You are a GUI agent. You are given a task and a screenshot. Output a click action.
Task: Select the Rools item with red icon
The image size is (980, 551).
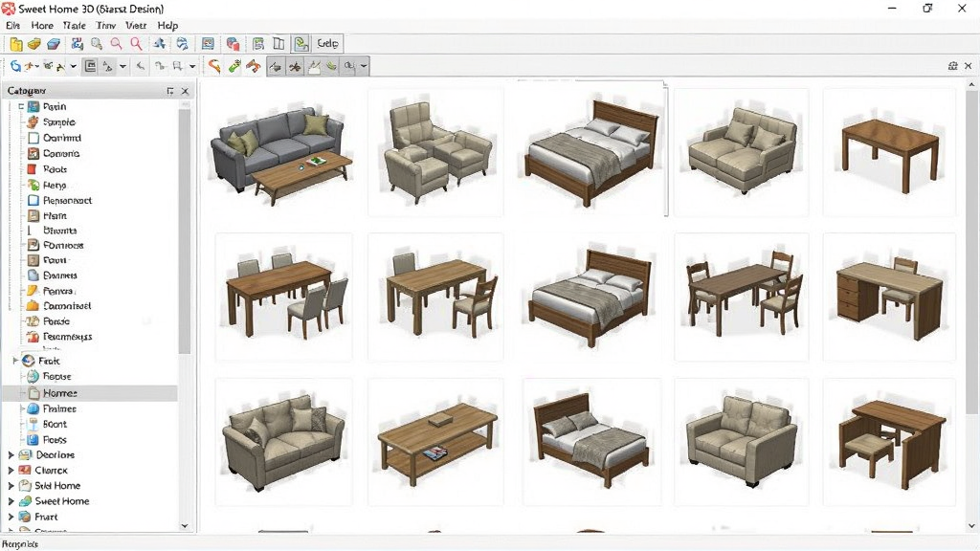click(55, 169)
